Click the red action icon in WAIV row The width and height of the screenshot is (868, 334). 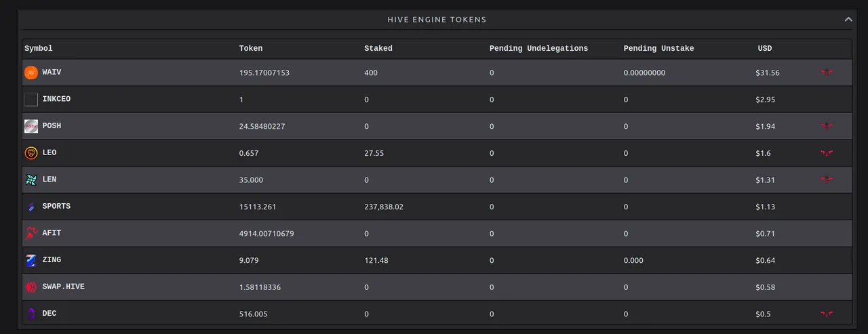827,72
